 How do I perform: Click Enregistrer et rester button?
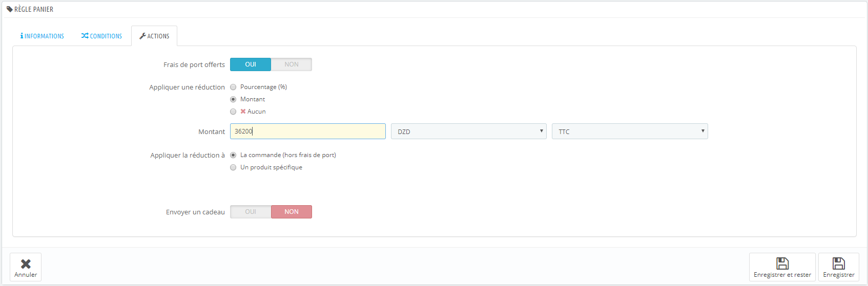tap(782, 267)
